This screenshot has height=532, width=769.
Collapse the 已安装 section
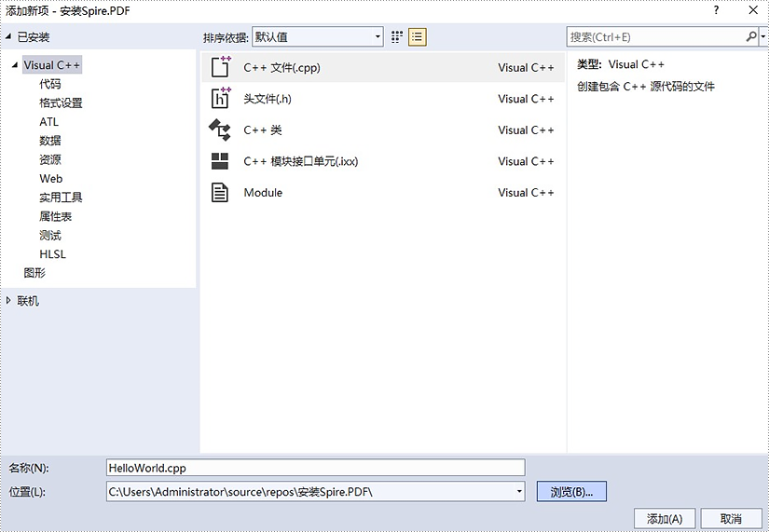pyautogui.click(x=7, y=36)
